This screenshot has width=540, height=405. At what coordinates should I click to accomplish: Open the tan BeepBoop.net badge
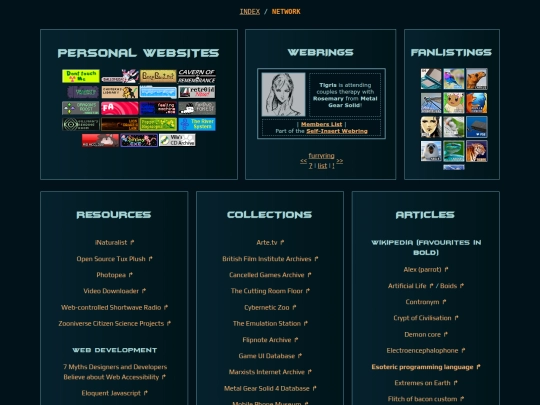click(x=158, y=76)
